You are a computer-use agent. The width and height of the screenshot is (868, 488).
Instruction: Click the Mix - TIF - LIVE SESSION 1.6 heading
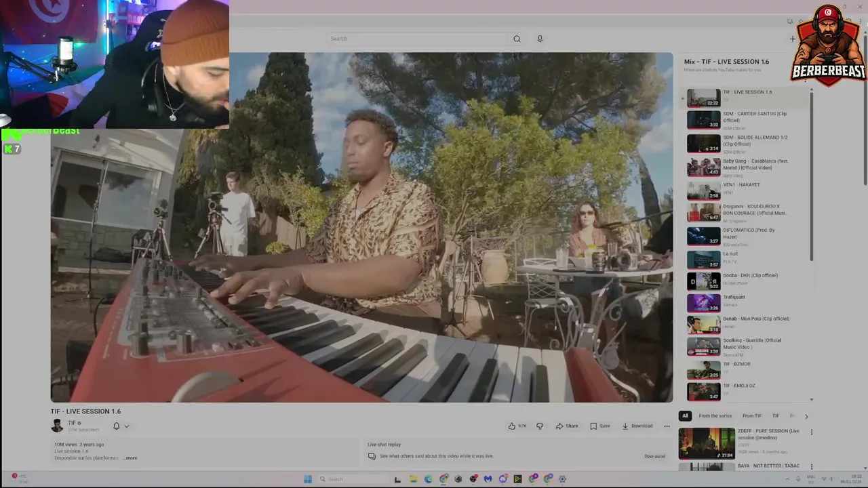726,62
